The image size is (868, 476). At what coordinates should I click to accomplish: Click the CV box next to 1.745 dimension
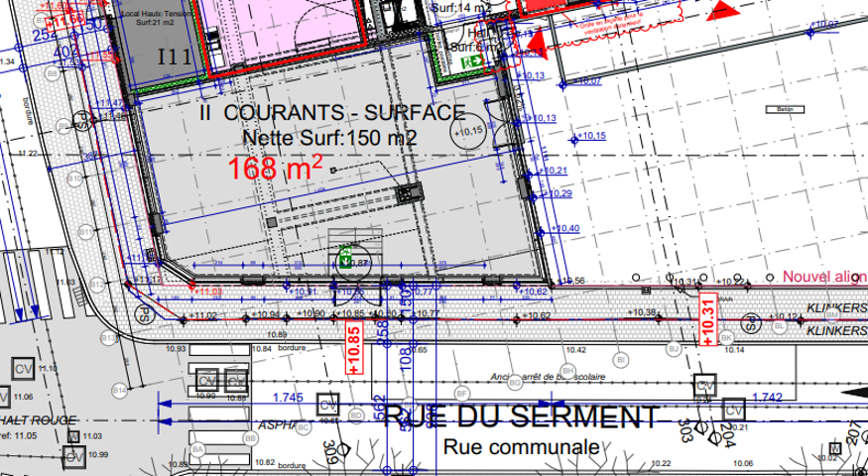[x=325, y=405]
